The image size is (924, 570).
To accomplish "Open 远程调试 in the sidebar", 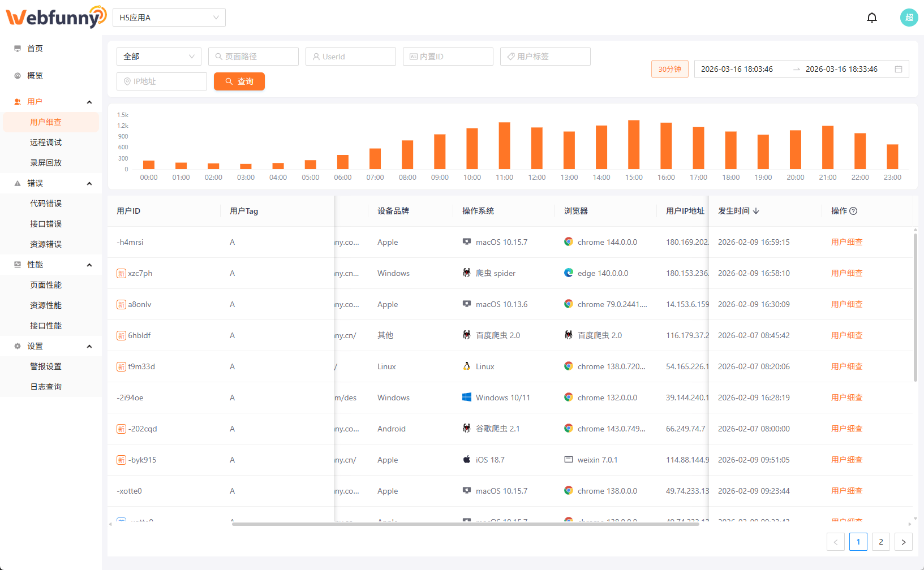I will coord(46,142).
